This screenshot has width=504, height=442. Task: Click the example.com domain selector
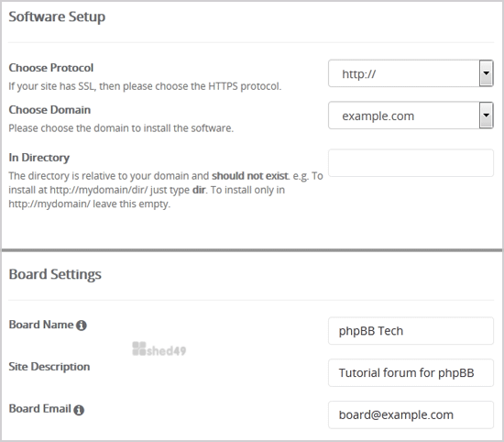pos(411,116)
